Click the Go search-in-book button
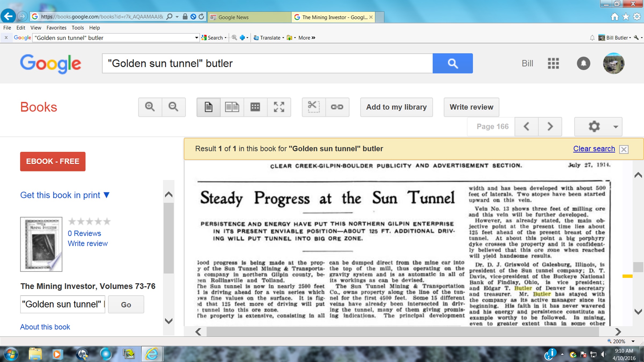The image size is (644, 362). [126, 305]
